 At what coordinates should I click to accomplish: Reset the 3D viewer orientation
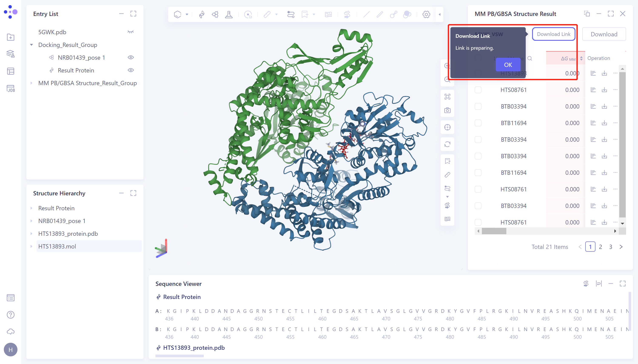448,144
